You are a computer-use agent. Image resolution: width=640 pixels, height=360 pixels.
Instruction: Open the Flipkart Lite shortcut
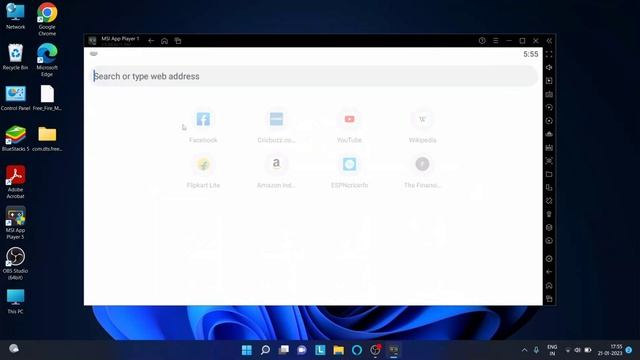203,172
